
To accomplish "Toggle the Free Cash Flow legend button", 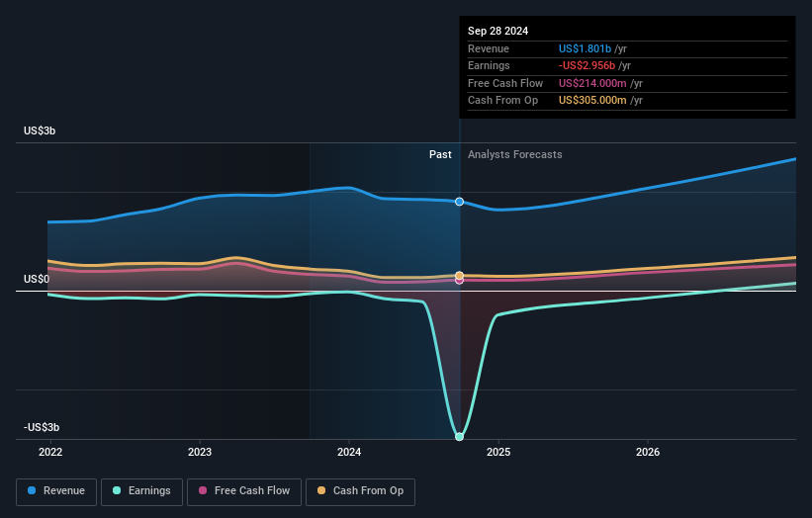I will (244, 491).
